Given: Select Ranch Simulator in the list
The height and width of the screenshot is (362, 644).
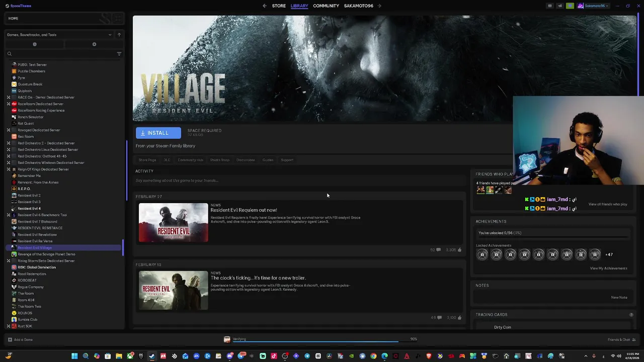Looking at the screenshot, I should (x=30, y=117).
